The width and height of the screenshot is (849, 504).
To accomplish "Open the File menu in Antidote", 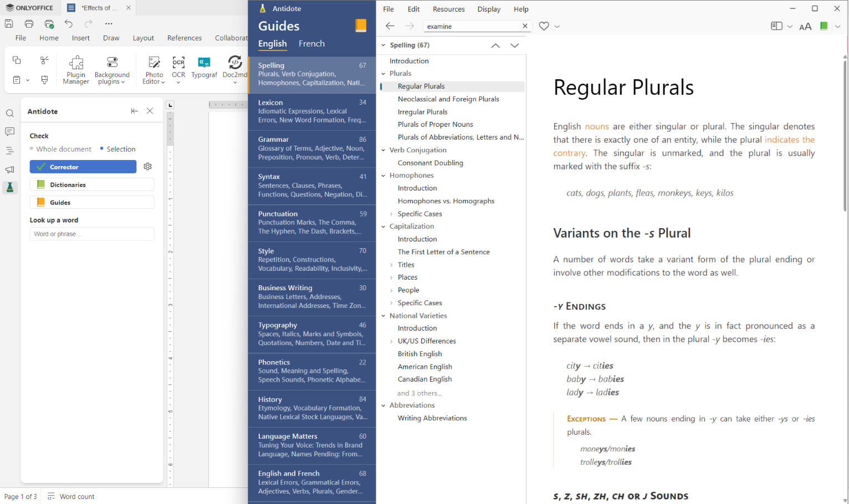I will click(388, 9).
